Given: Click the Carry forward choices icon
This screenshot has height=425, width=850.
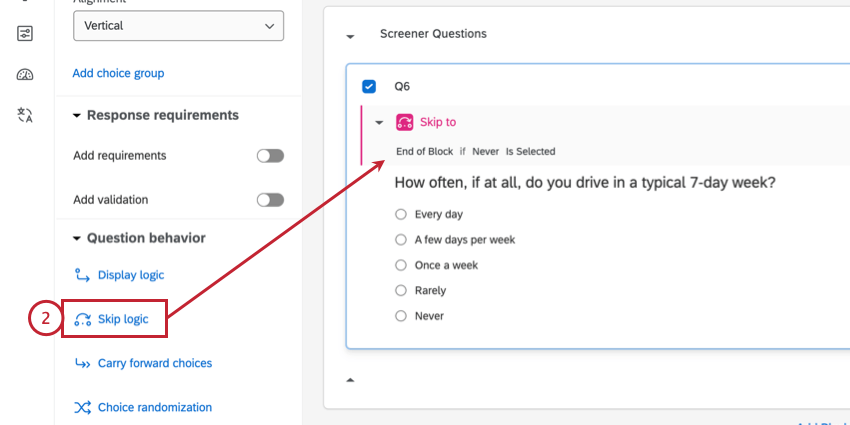Looking at the screenshot, I should pos(82,363).
